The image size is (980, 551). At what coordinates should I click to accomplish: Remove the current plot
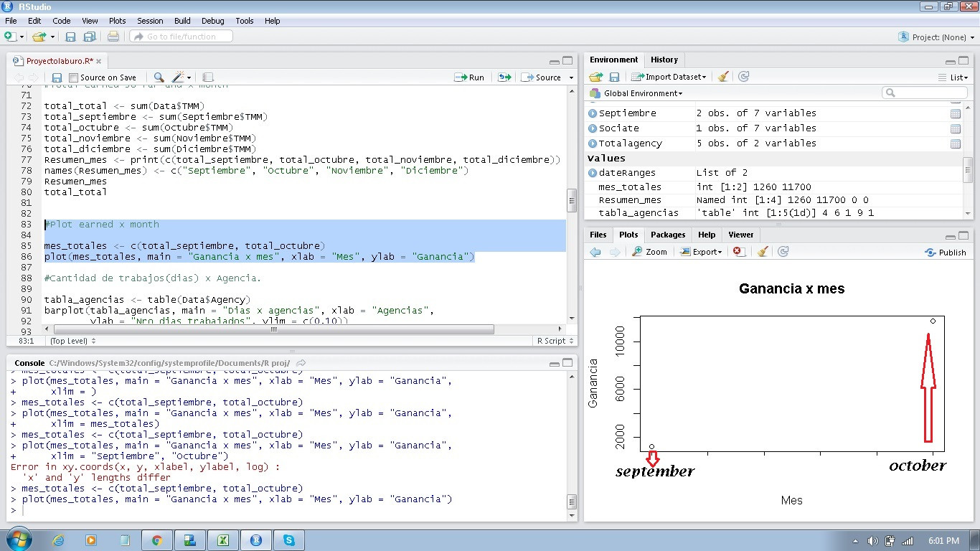(738, 252)
